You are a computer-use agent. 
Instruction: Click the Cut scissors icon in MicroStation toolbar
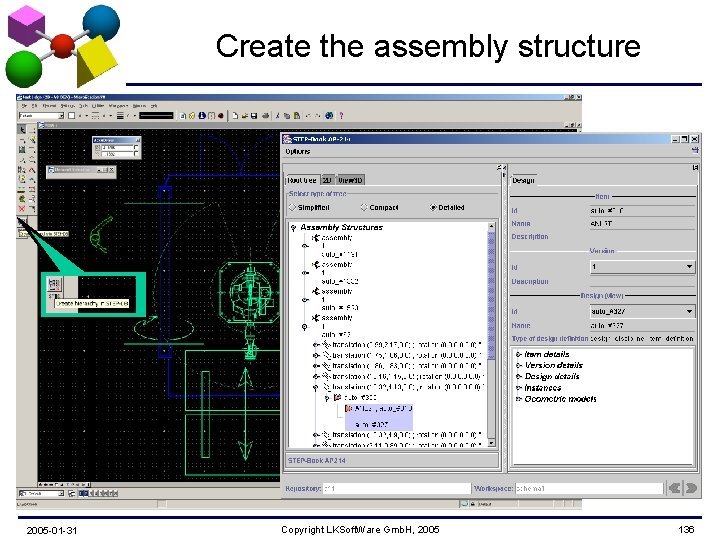pyautogui.click(x=277, y=116)
